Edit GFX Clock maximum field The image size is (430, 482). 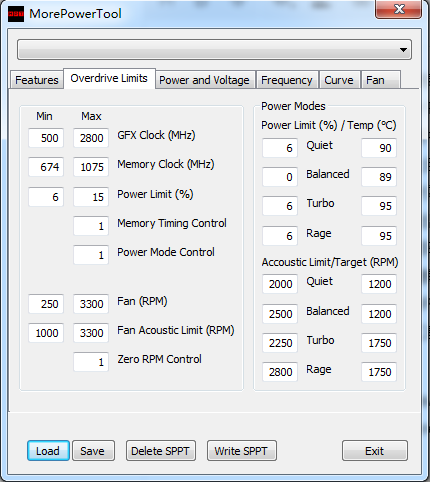coord(91,138)
